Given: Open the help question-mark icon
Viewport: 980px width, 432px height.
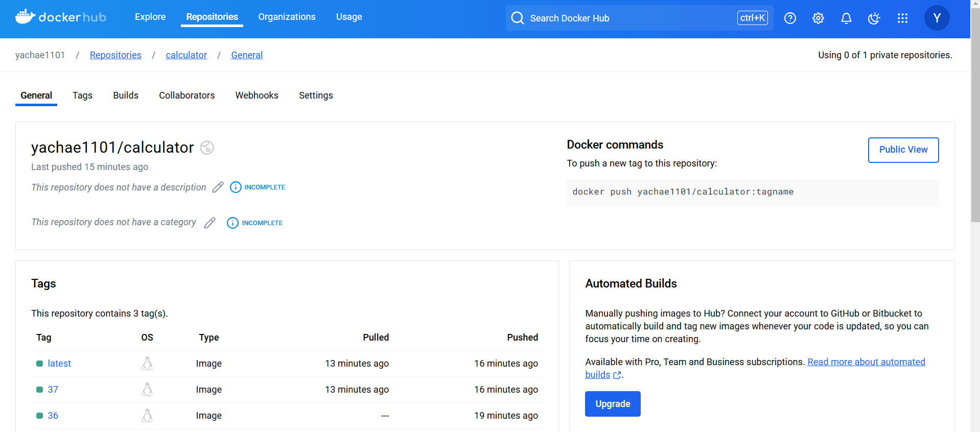Looking at the screenshot, I should (790, 18).
